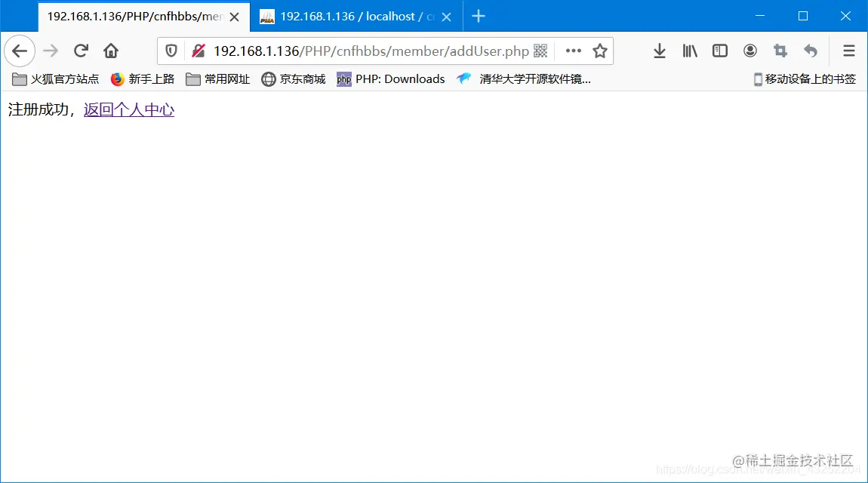
Task: Select the 192.168.1.136/PHP/cnfhbbs tab
Action: (x=144, y=17)
